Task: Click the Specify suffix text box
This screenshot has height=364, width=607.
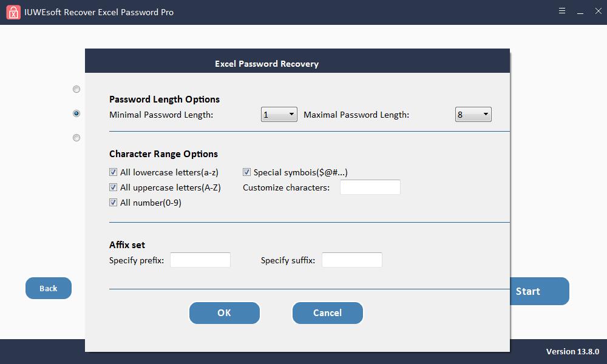Action: tap(352, 260)
